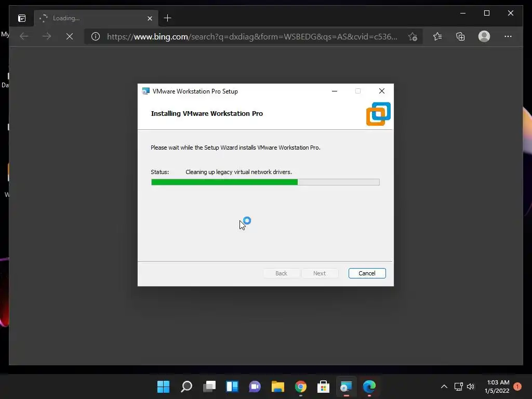
Task: Minimize the Edge browser window
Action: coord(463,13)
